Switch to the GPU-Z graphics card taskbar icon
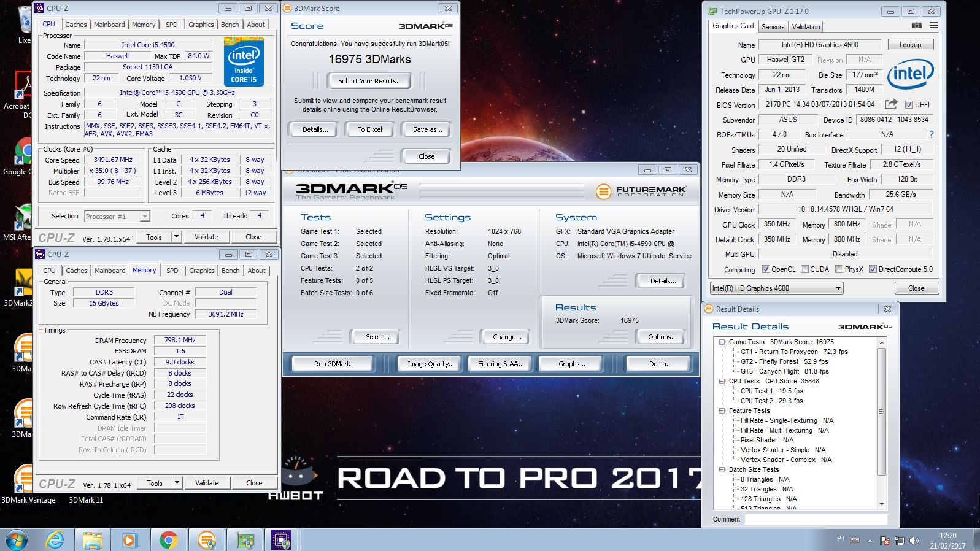This screenshot has width=980, height=551. coord(245,540)
